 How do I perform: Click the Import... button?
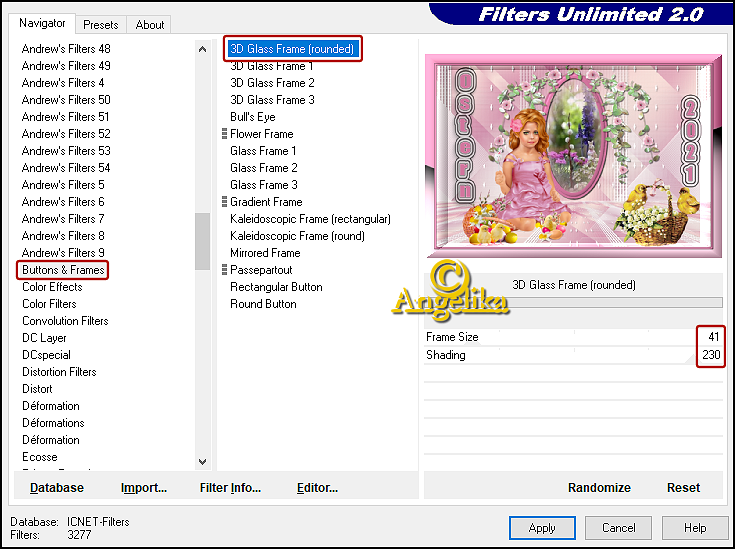click(x=144, y=488)
